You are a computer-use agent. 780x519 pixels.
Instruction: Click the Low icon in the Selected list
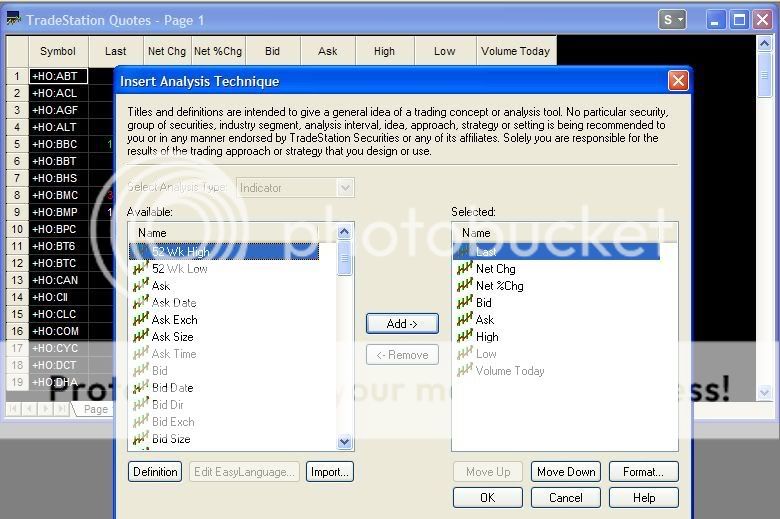point(465,353)
